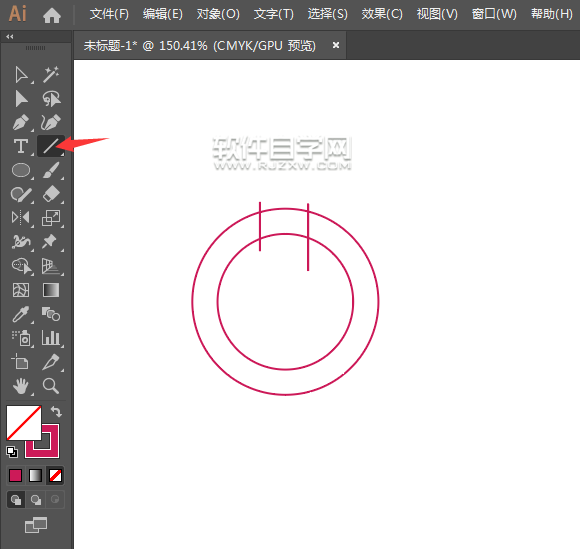Reset to default fill and stroke
Image resolution: width=580 pixels, height=549 pixels.
pyautogui.click(x=12, y=451)
